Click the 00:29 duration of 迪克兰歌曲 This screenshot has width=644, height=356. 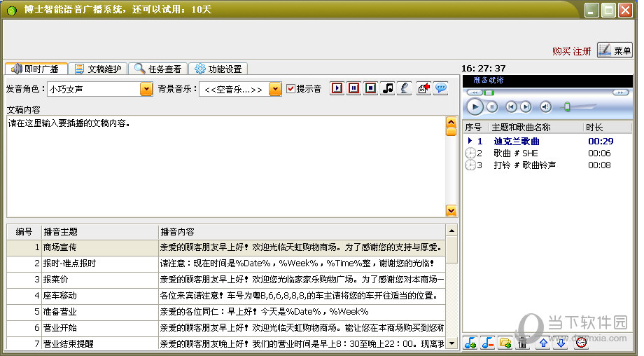601,142
